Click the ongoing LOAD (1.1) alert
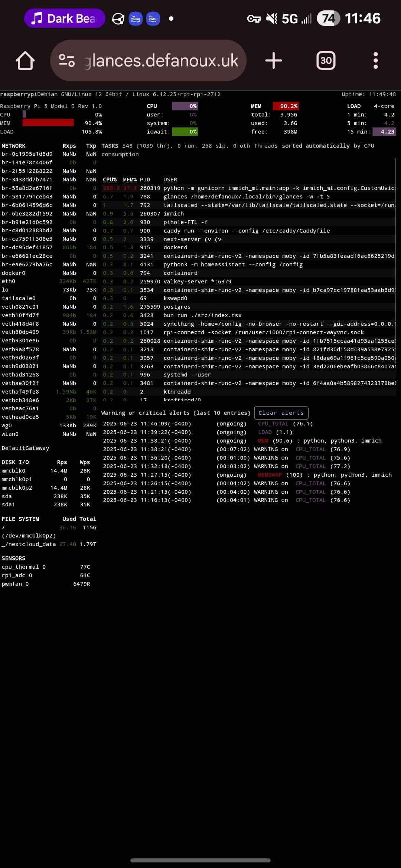Image resolution: width=401 pixels, height=868 pixels. (x=198, y=432)
